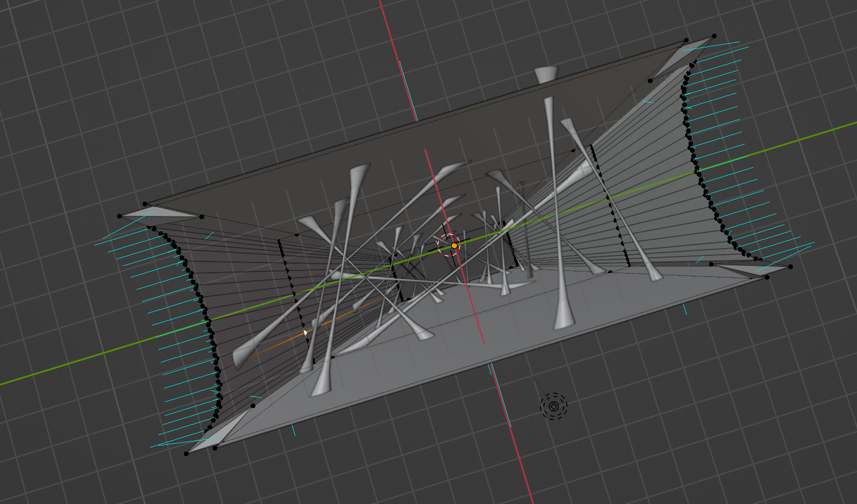Click the red-white striped 3D cursor ring

[449, 245]
